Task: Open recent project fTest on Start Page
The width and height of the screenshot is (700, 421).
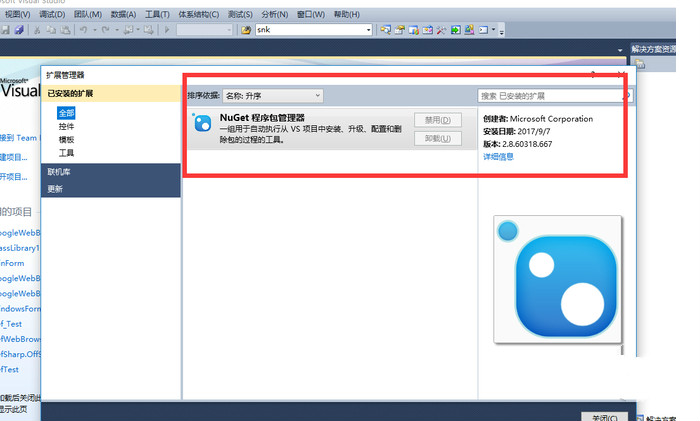Action: pos(9,369)
